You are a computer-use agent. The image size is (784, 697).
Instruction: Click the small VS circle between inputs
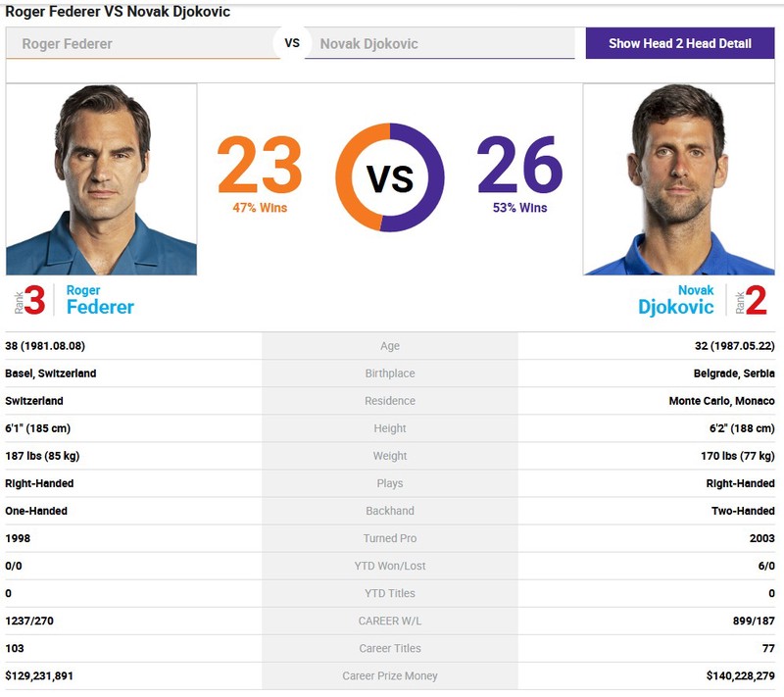coord(292,43)
